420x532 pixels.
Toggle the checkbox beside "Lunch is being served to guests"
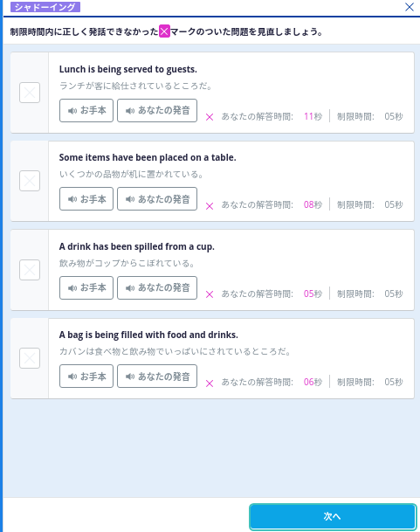(30, 93)
